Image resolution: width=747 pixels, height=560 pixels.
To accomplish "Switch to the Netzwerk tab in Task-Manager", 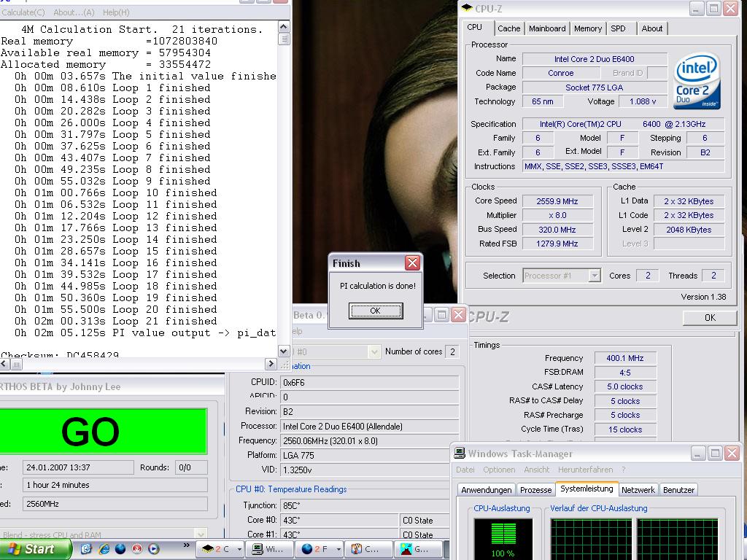I will coord(638,490).
